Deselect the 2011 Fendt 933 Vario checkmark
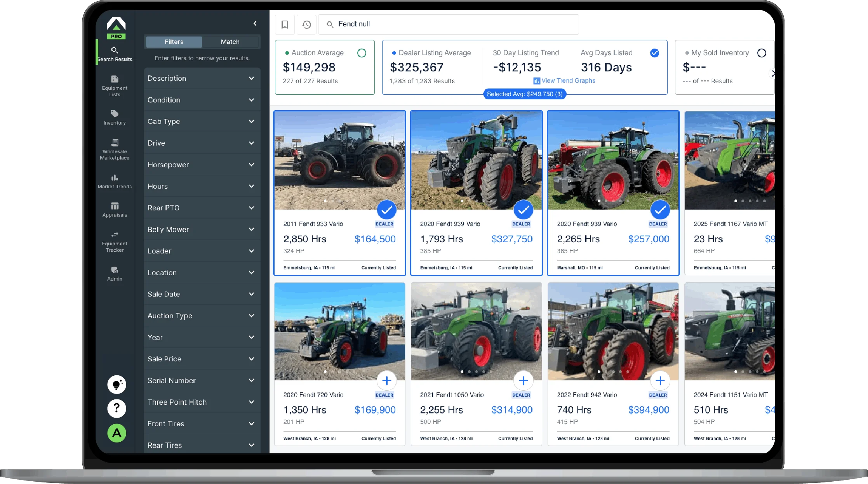This screenshot has height=484, width=868. 386,210
